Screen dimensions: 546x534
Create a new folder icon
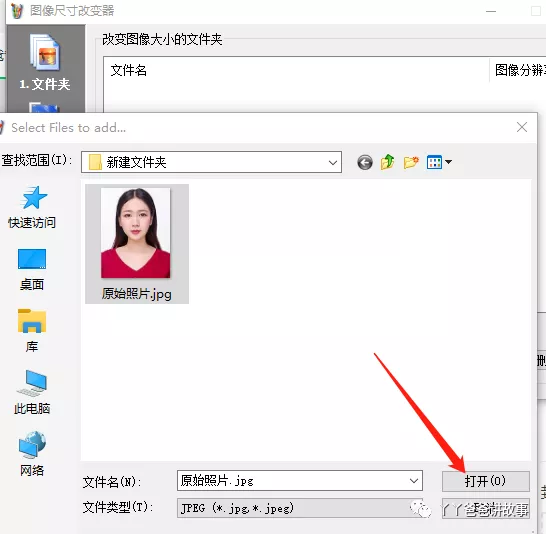point(411,162)
